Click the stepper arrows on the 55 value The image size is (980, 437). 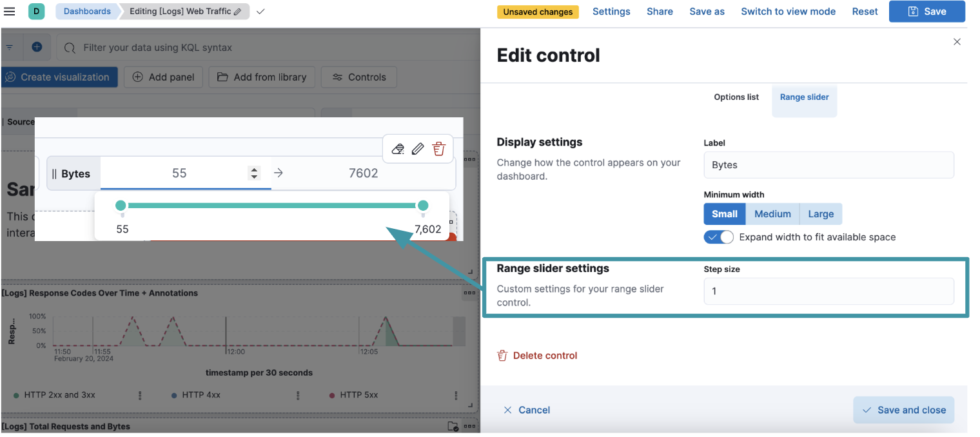[x=254, y=173]
